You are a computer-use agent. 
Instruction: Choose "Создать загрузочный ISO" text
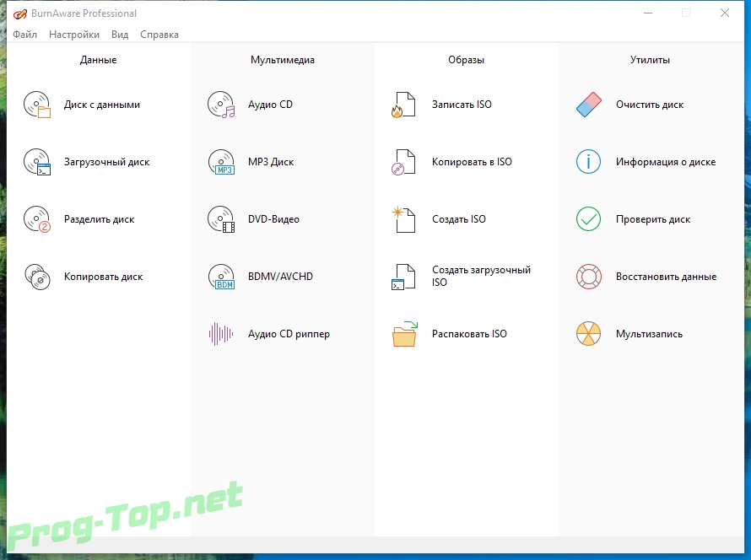pyautogui.click(x=481, y=276)
